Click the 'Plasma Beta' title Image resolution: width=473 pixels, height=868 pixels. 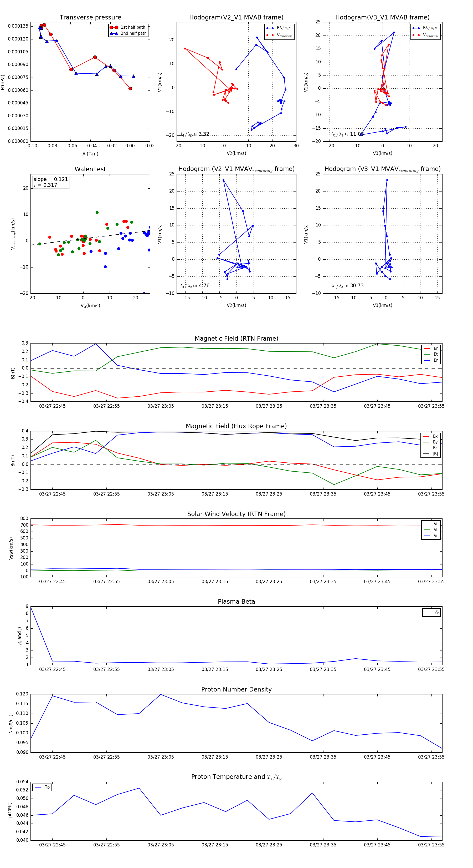[x=236, y=602]
